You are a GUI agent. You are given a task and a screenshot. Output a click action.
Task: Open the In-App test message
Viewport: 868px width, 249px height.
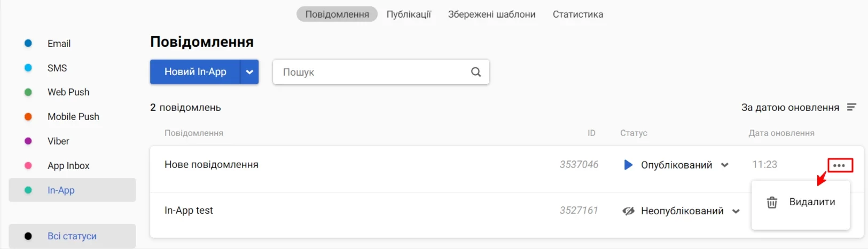click(x=189, y=211)
